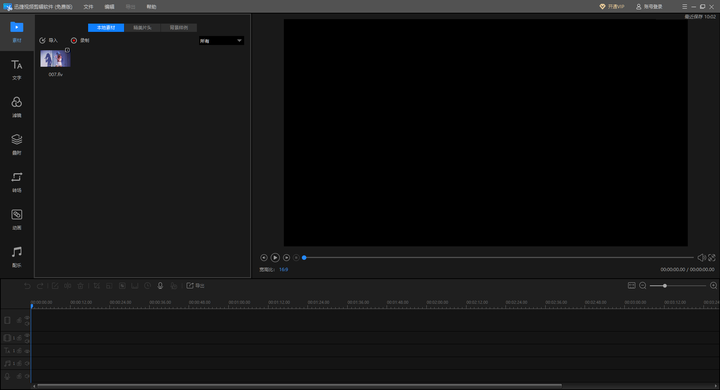The width and height of the screenshot is (720, 390).
Task: Open the 叠附 overlays panel in sidebar
Action: coord(17,144)
